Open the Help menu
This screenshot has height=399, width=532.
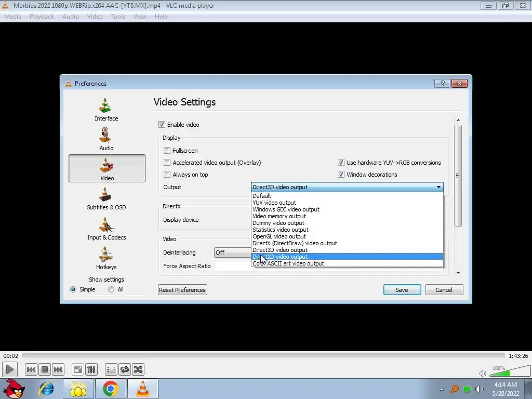(x=161, y=16)
